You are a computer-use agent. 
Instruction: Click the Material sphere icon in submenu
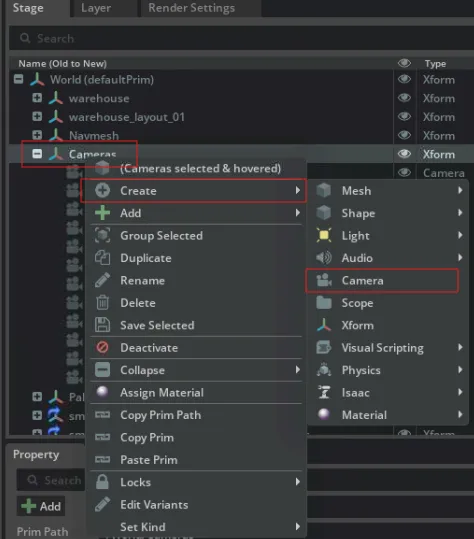(x=323, y=415)
